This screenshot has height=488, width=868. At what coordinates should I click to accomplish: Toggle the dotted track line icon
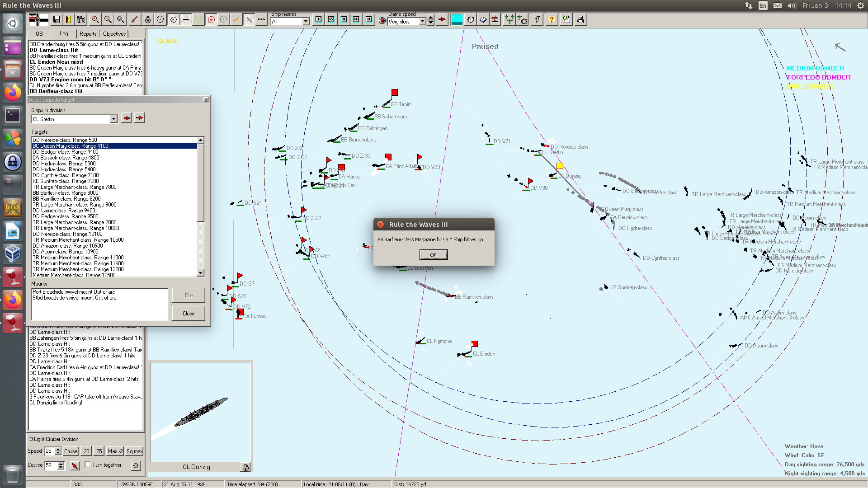261,19
